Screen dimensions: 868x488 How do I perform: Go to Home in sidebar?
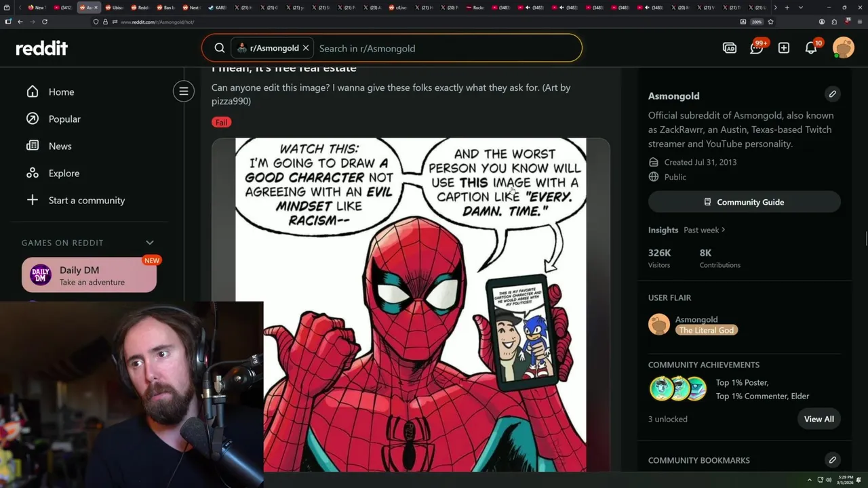61,91
